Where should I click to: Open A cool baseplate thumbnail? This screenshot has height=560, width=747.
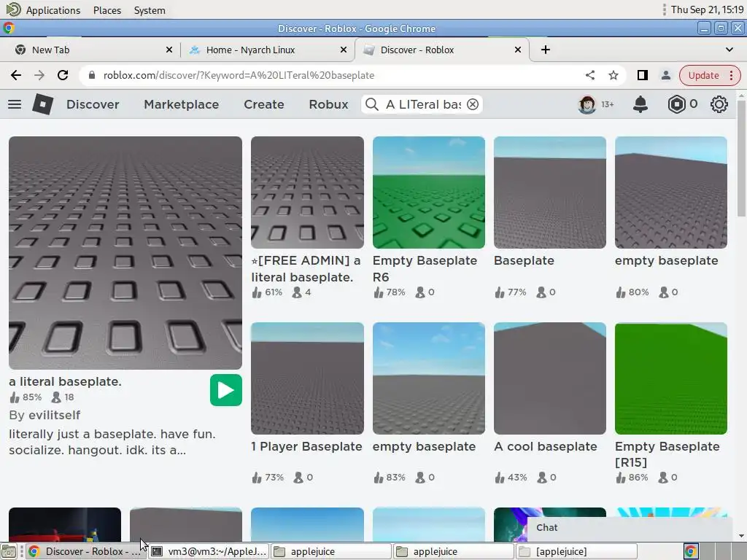pos(550,378)
